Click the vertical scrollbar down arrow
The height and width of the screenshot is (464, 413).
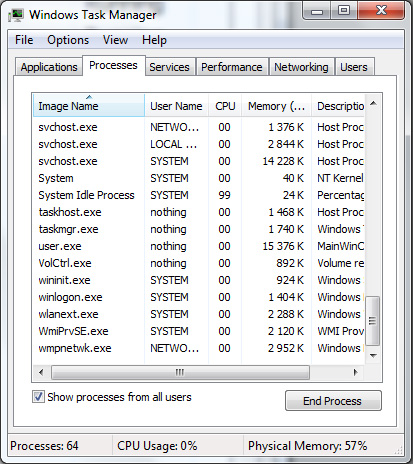point(373,356)
